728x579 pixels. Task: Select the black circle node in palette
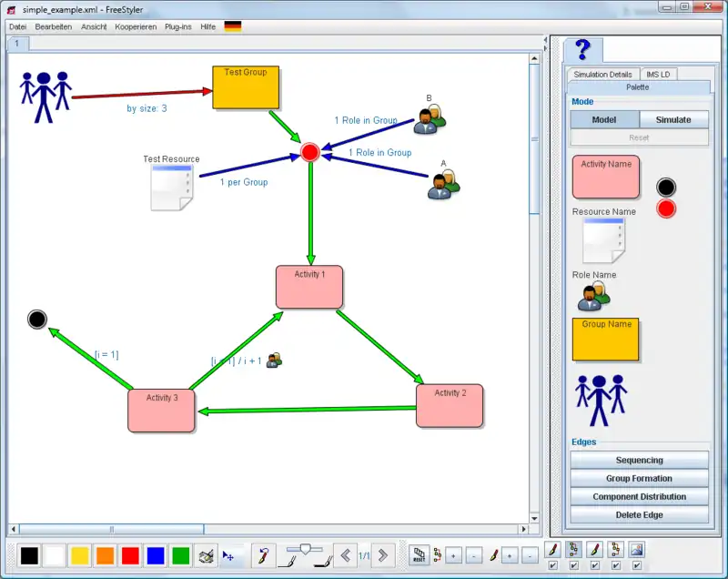[666, 188]
